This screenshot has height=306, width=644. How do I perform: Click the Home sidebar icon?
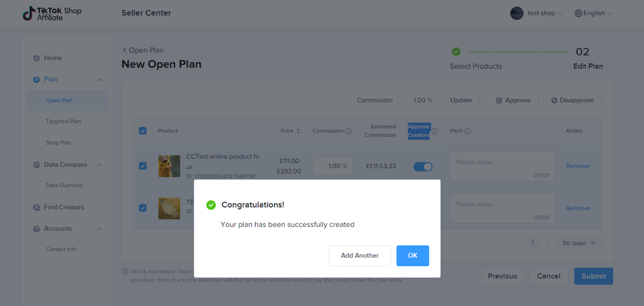[x=36, y=58]
